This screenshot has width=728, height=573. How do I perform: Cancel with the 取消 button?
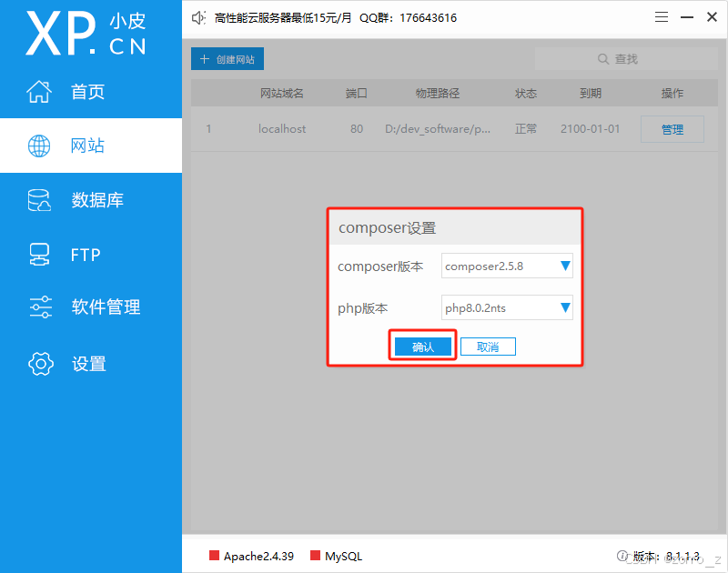[488, 347]
